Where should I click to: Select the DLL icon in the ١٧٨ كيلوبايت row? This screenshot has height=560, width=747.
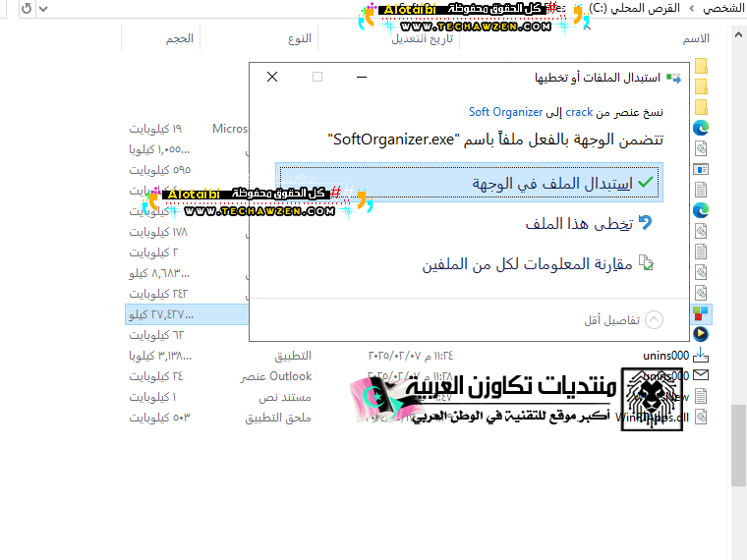pyautogui.click(x=701, y=231)
